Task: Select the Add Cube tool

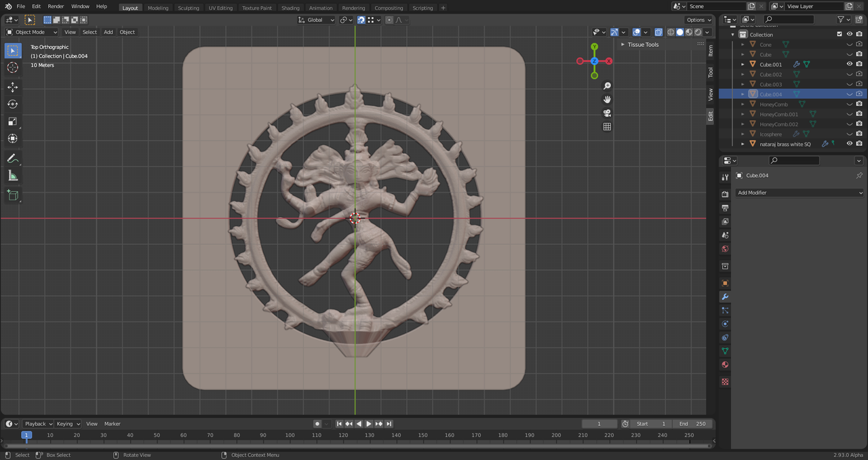Action: click(x=13, y=195)
